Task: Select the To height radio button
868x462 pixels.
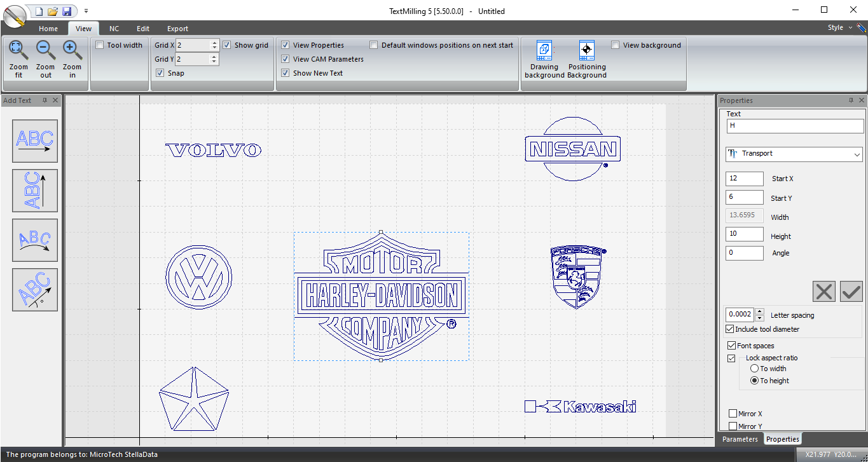Action: click(755, 381)
